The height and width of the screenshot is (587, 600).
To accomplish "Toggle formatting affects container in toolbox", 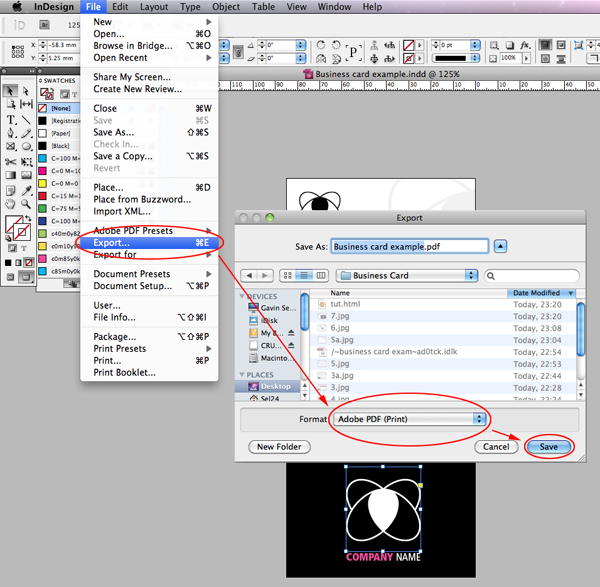I will 13,248.
